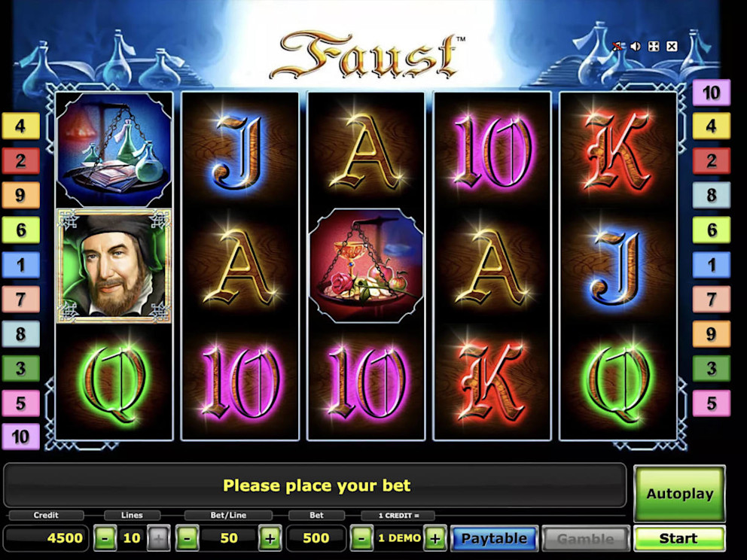Toggle the muted music note icon

point(617,46)
